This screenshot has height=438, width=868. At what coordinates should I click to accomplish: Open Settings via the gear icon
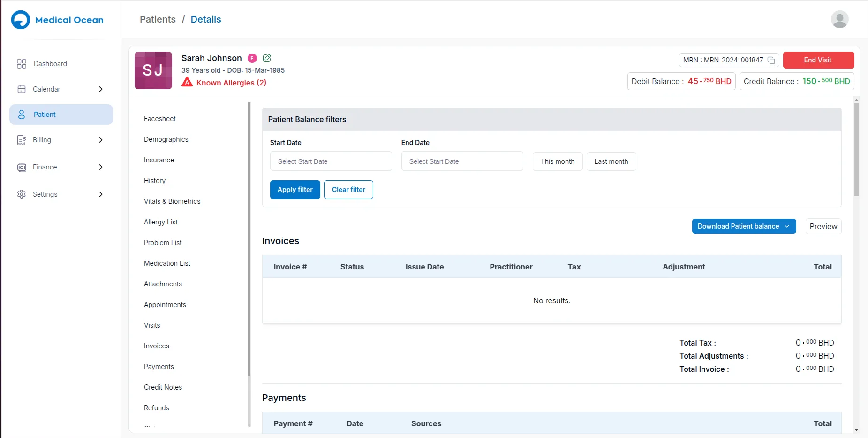22,194
